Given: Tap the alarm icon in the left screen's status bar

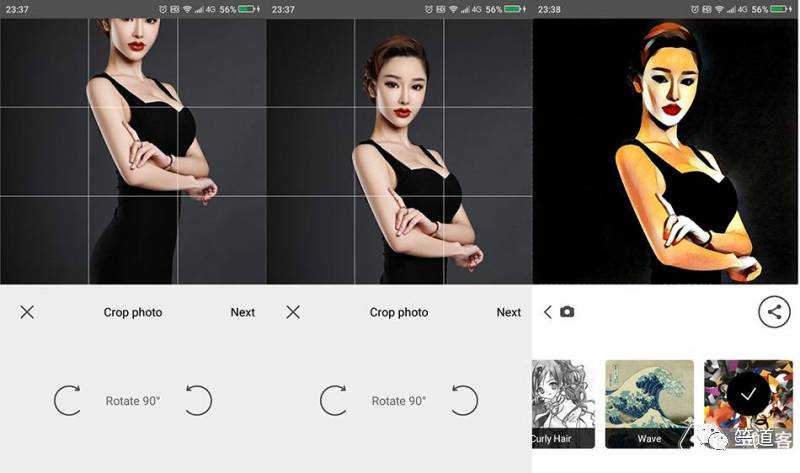Looking at the screenshot, I should [x=164, y=9].
